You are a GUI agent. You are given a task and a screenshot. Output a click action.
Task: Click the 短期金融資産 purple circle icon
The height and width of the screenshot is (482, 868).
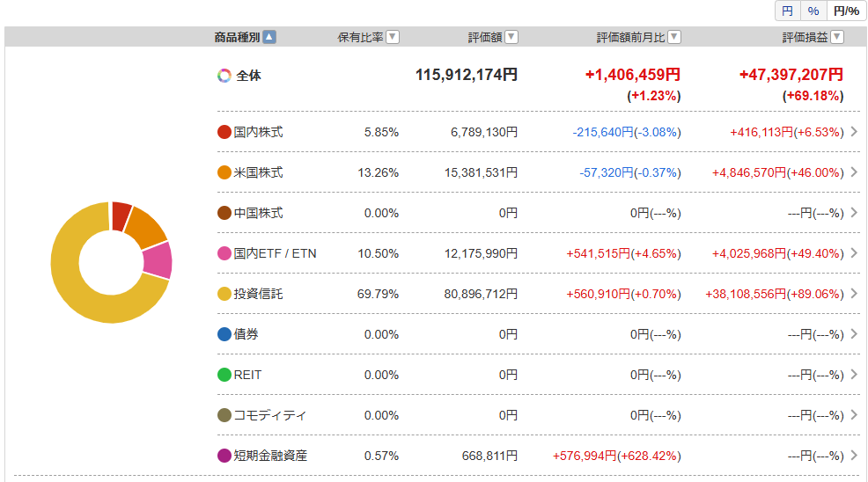click(x=224, y=456)
